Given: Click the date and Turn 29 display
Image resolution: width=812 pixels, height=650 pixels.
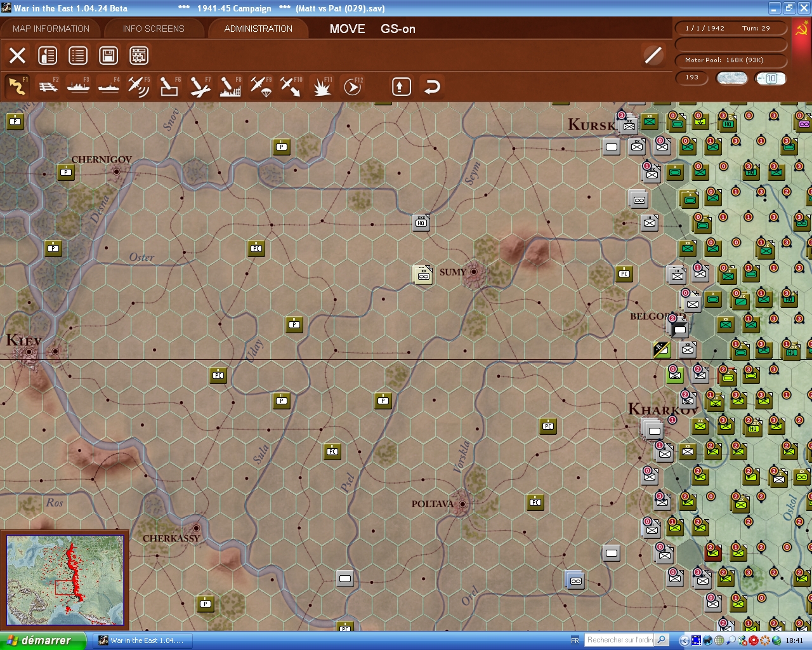Looking at the screenshot, I should click(731, 28).
